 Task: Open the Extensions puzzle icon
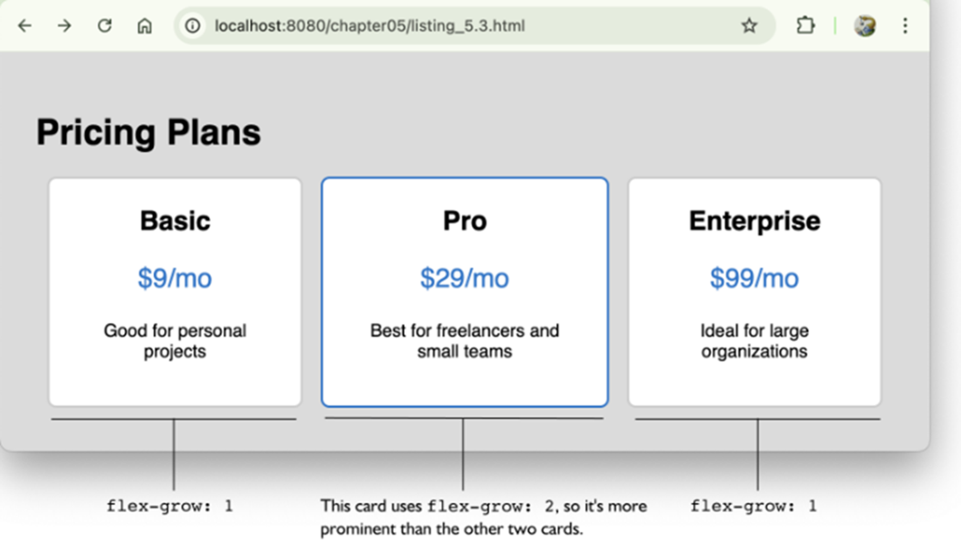click(x=805, y=26)
